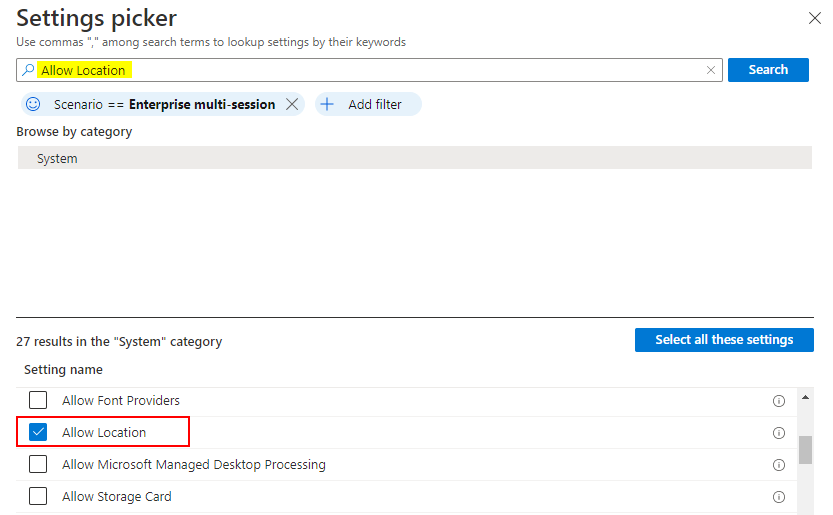Click Add filter button
833x515 pixels.
pos(368,104)
